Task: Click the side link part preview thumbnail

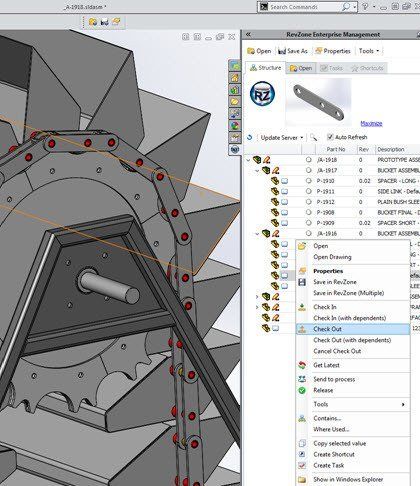Action: [x=319, y=102]
